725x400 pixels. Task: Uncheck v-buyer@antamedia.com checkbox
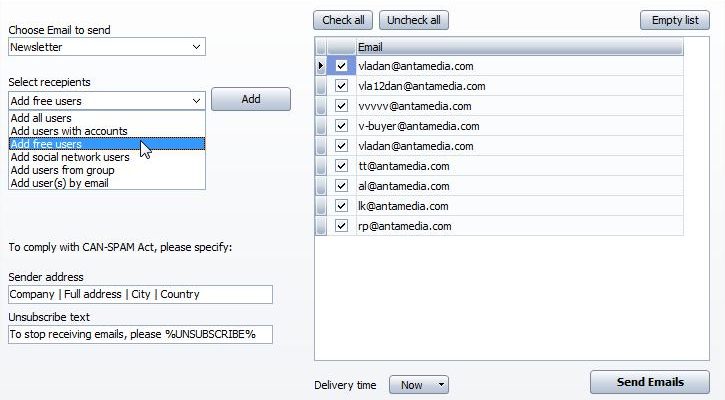341,126
